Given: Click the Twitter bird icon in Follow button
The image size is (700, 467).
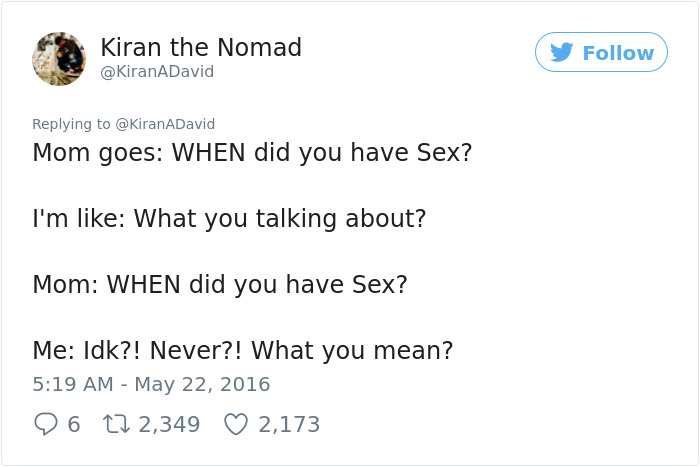Looking at the screenshot, I should coord(562,53).
